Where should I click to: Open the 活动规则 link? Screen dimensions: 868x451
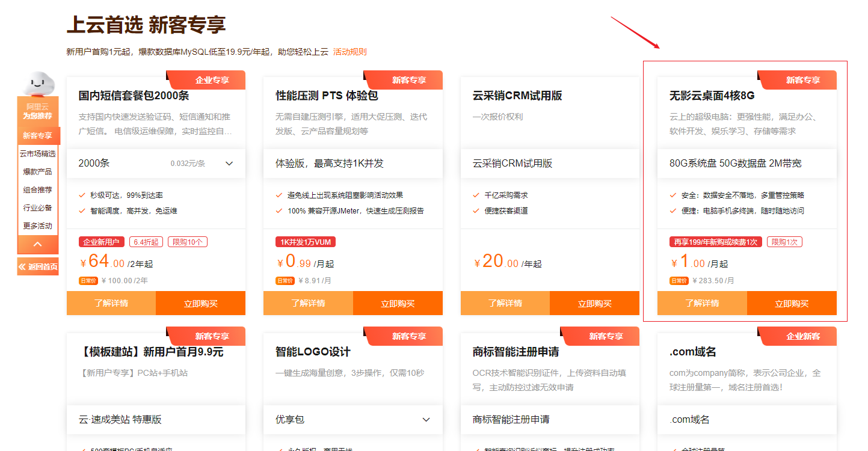coord(349,52)
